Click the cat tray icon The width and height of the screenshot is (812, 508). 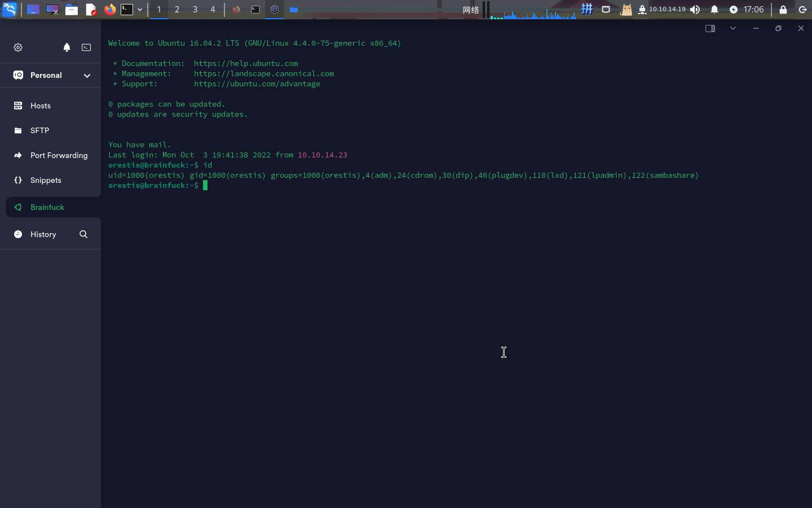[x=626, y=10]
